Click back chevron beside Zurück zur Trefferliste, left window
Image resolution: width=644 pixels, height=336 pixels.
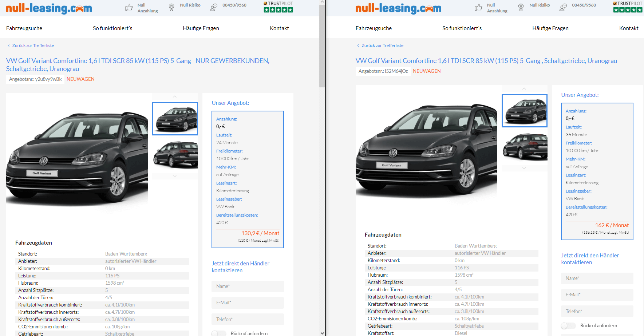[x=9, y=46]
